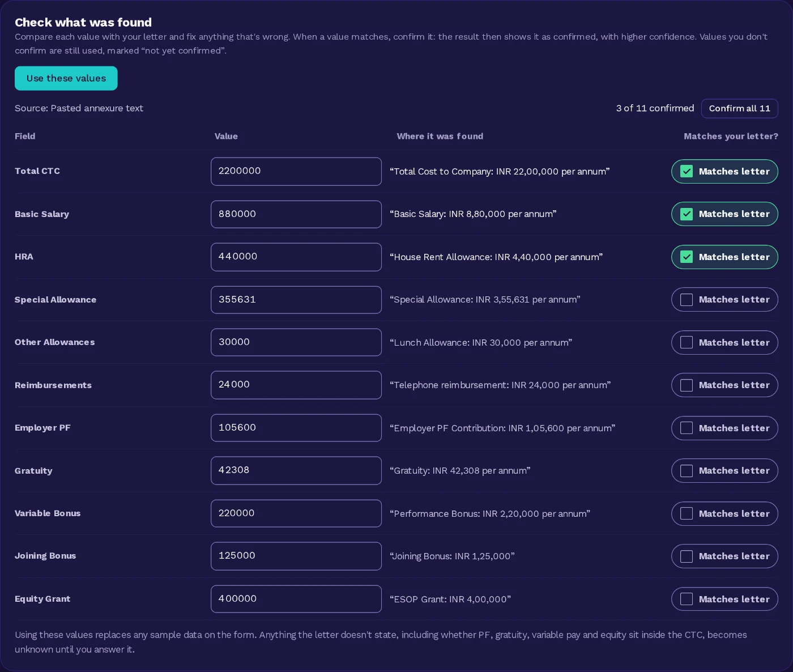Click the 'Gratuity: INR 42,308' quote text
Image resolution: width=793 pixels, height=672 pixels.
tap(460, 470)
